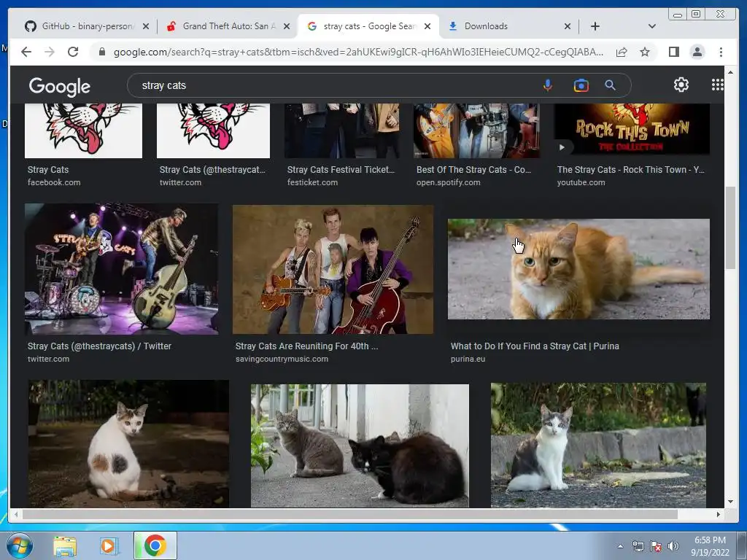Screen dimensions: 747x560
Task: Open Windows Explorer from taskbar
Action: tap(65, 545)
